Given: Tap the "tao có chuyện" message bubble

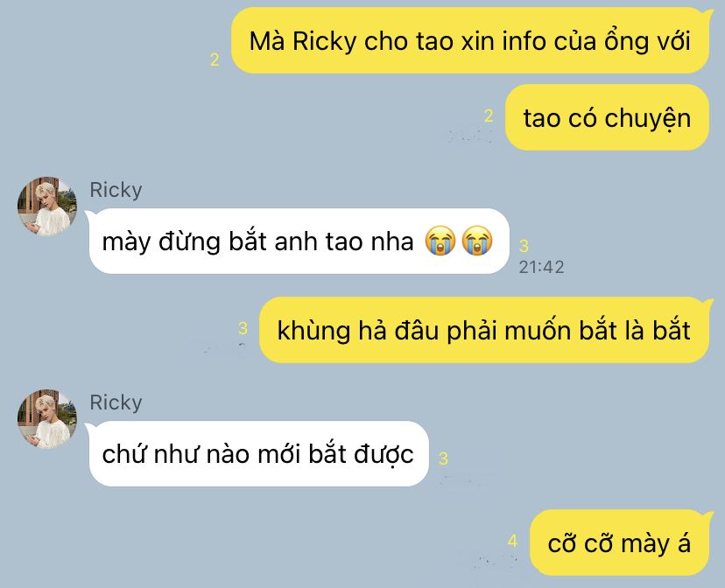Looking at the screenshot, I should 607,118.
